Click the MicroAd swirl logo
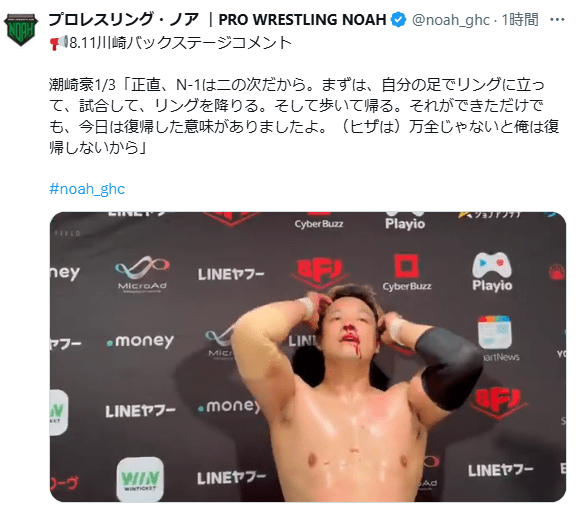 pos(142,273)
